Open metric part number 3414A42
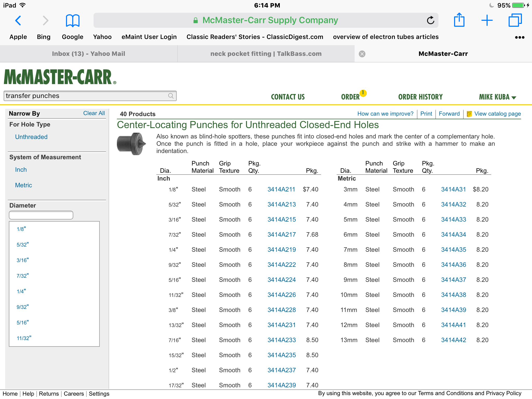 (454, 340)
